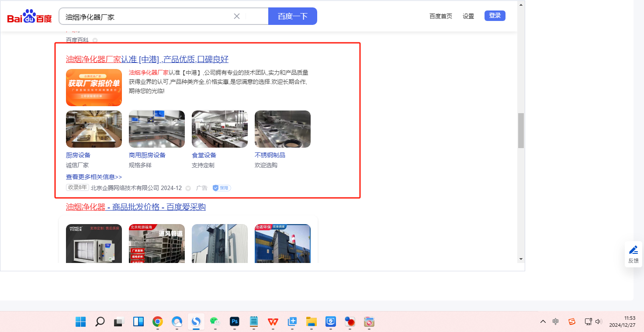Click the 厨房设备 link
Screen dimensions: 644x332
point(78,155)
